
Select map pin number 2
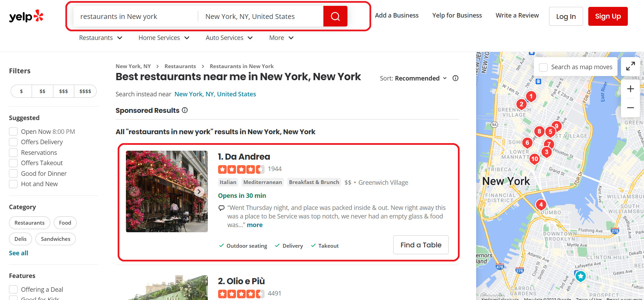tap(522, 104)
